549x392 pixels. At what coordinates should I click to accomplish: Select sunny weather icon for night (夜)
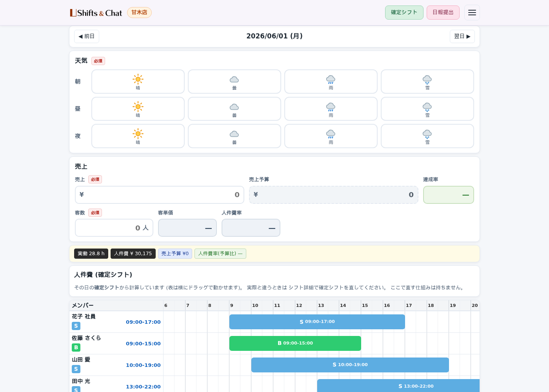(138, 134)
